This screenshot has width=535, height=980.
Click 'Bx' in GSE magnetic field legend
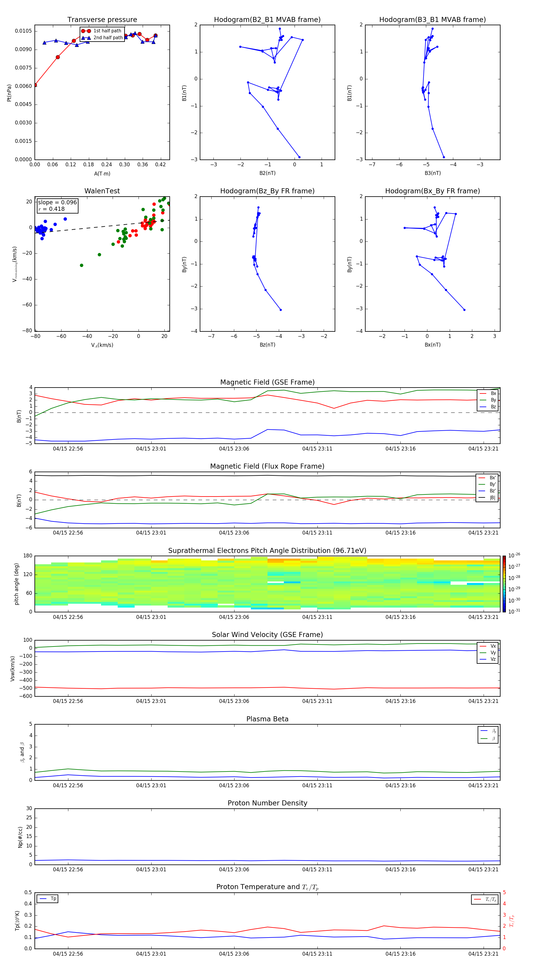point(488,394)
